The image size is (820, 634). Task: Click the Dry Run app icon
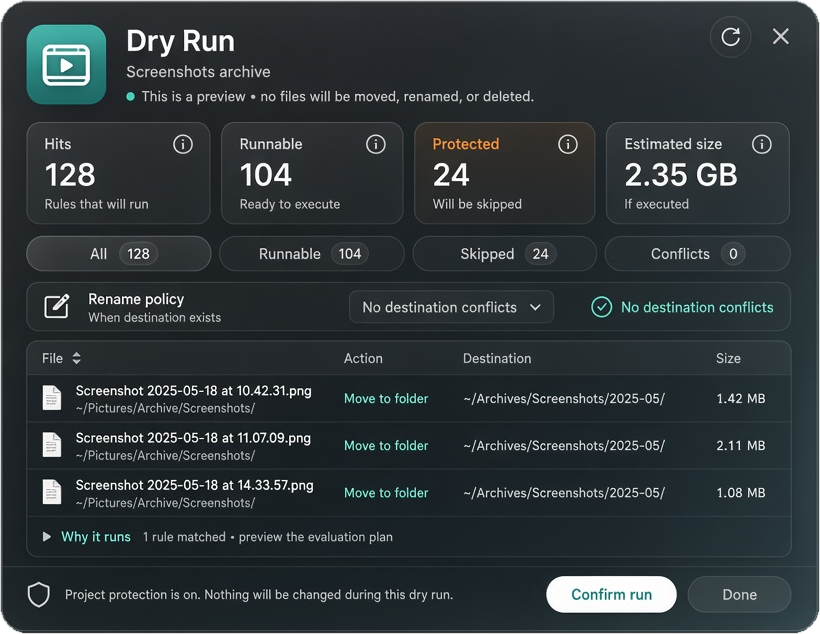(66, 65)
